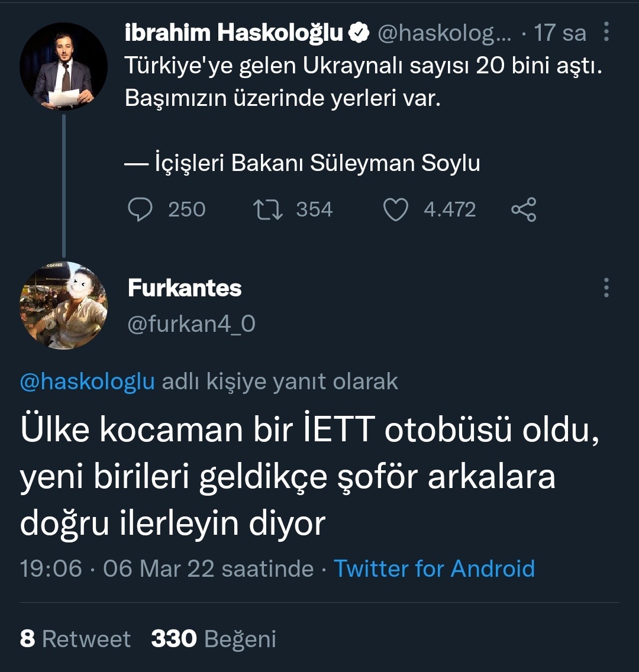This screenshot has height=672, width=639.
Task: Open the "Twitter for Android" source link
Action: pos(434,568)
